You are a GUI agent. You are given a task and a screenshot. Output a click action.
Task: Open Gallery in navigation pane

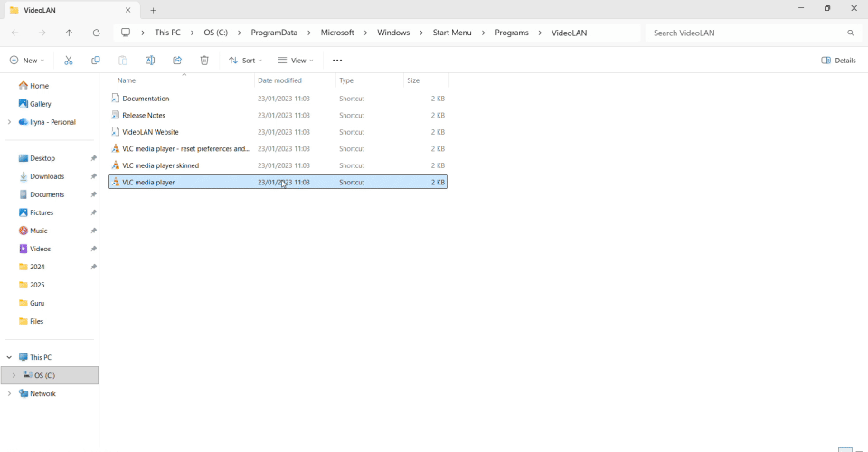35,104
